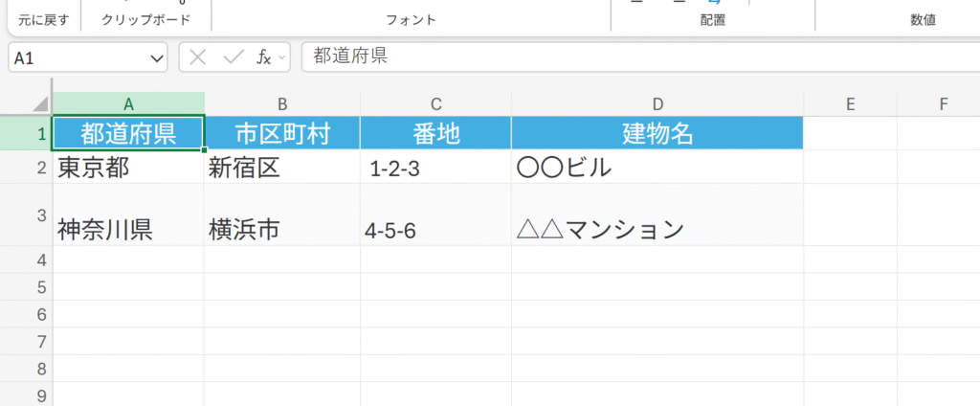Select row 5 header
980x406 pixels.
[x=26, y=286]
